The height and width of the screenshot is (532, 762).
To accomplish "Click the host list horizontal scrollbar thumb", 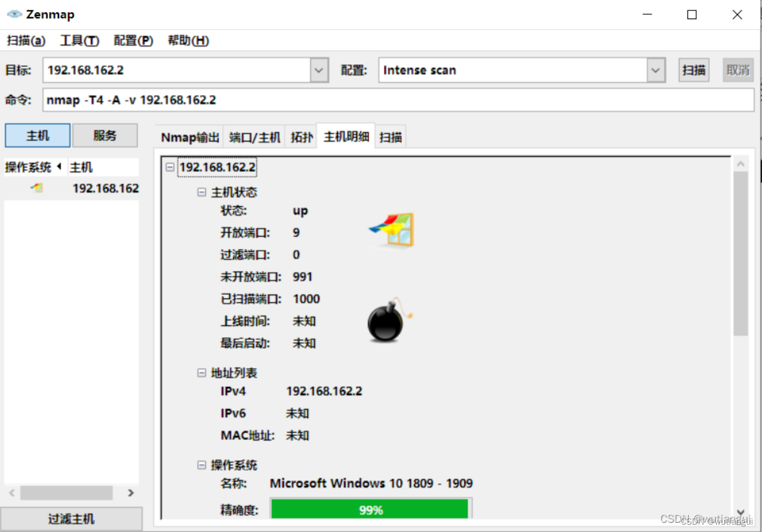I will (x=66, y=493).
